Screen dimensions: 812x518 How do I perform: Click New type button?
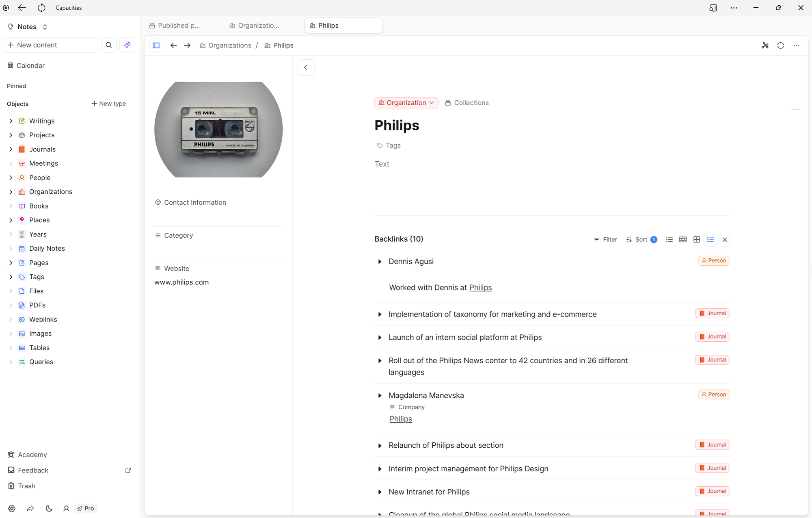point(108,104)
